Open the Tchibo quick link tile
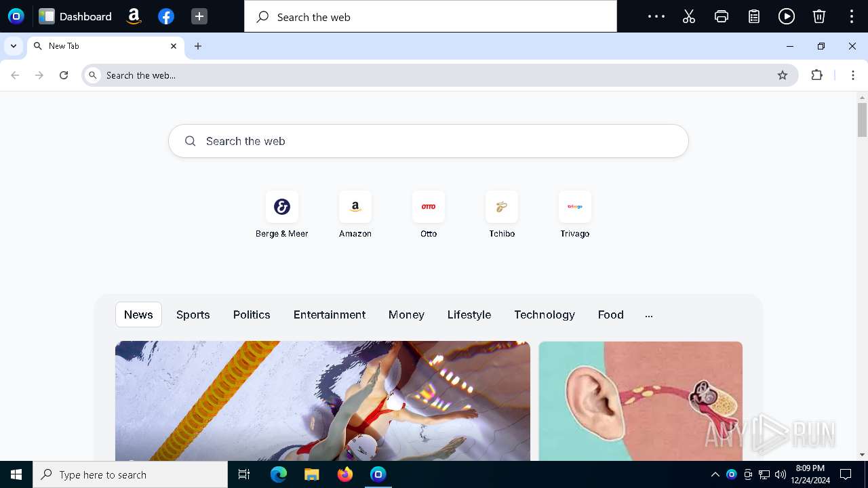The height and width of the screenshot is (488, 868). click(502, 215)
